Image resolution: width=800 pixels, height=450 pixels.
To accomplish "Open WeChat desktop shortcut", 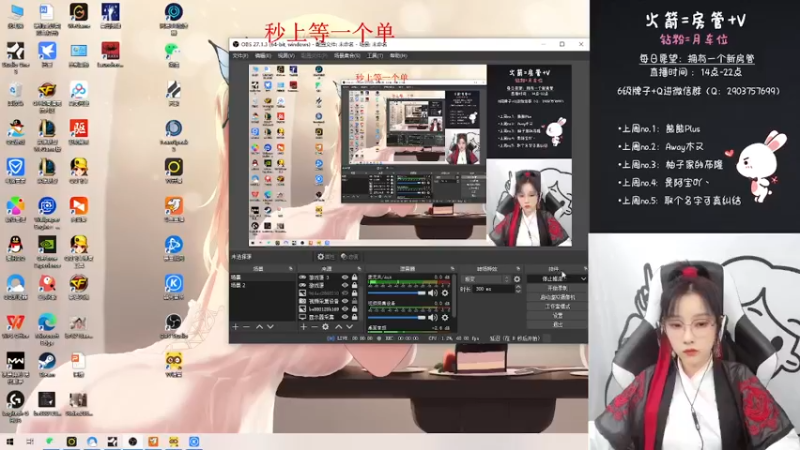I will (x=173, y=54).
